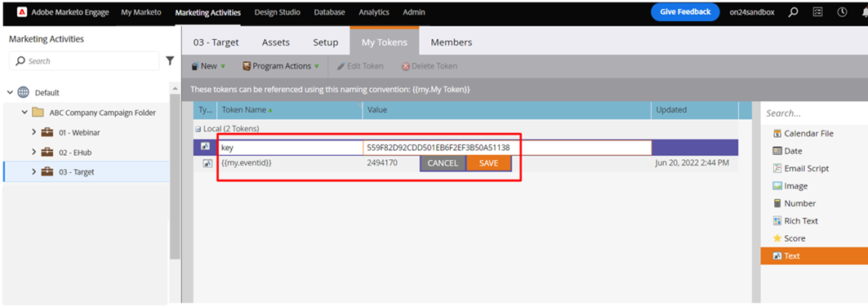
Task: Click the Ty... type column header
Action: pyautogui.click(x=205, y=109)
